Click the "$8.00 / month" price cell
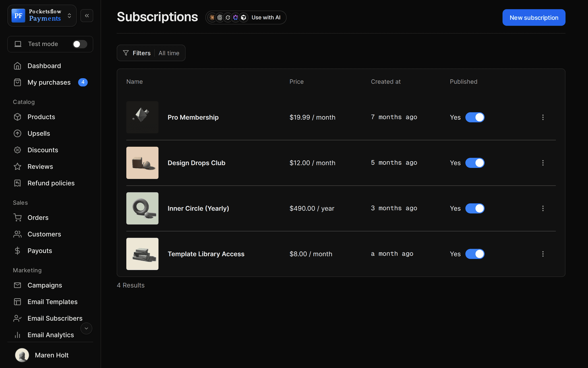This screenshot has height=368, width=588. [311, 254]
